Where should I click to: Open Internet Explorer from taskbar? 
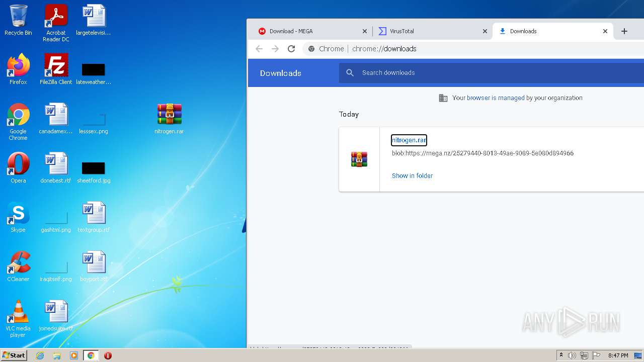[40, 355]
